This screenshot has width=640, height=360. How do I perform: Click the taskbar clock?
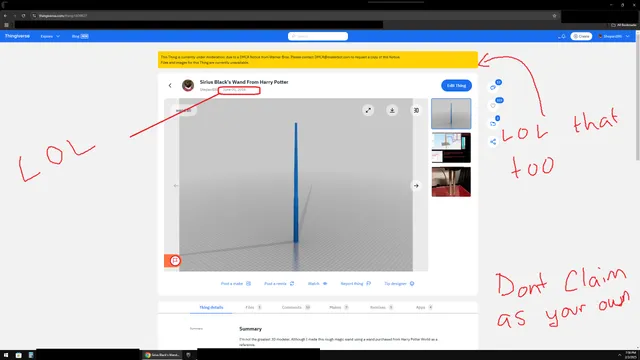(630, 355)
